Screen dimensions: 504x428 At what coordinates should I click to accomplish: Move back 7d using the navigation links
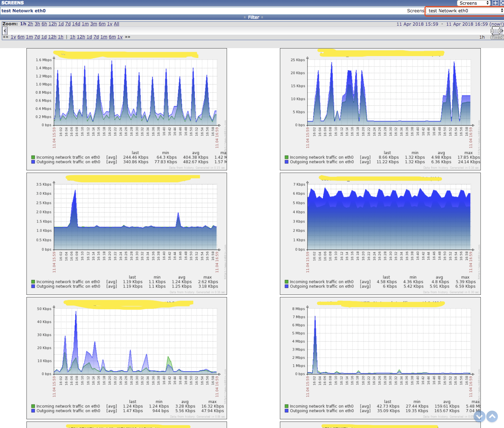(37, 37)
